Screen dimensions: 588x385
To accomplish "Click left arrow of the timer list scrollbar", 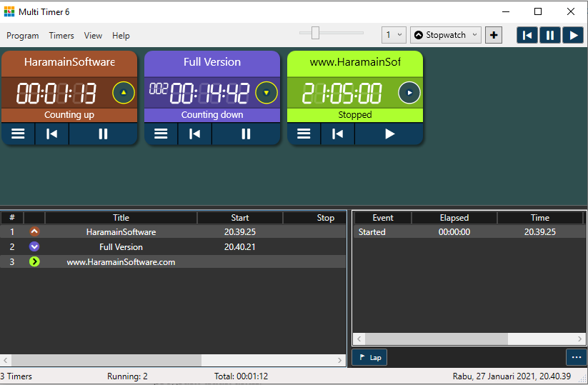I will tap(5, 360).
